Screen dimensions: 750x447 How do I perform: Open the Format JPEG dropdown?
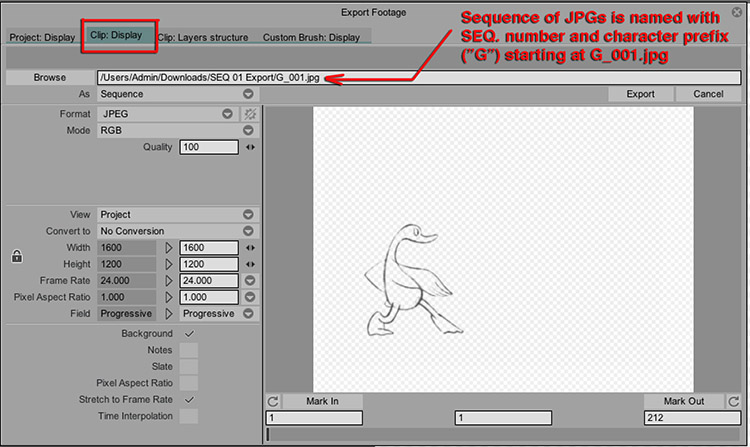point(166,114)
